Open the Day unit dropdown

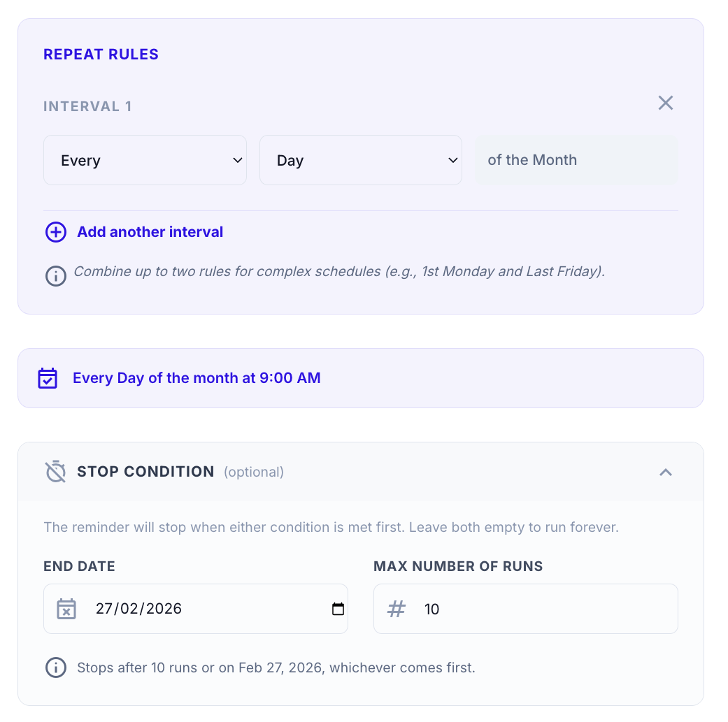coord(361,160)
